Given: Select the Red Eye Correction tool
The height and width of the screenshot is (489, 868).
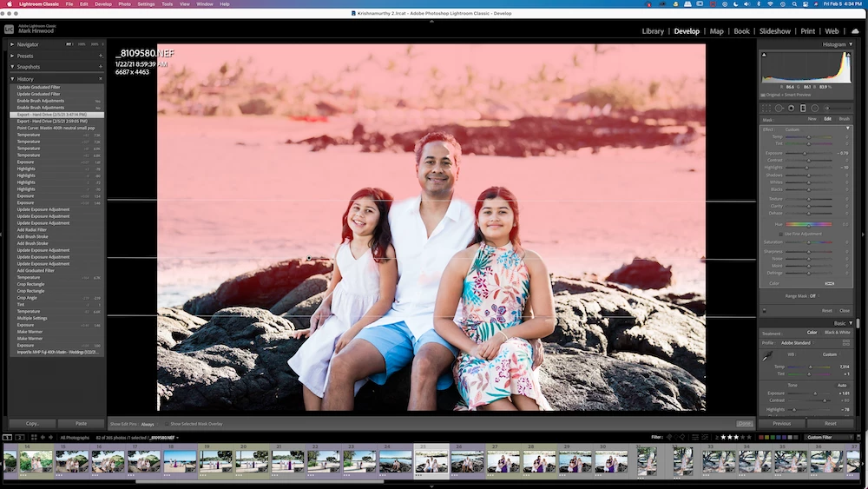Looking at the screenshot, I should [791, 108].
